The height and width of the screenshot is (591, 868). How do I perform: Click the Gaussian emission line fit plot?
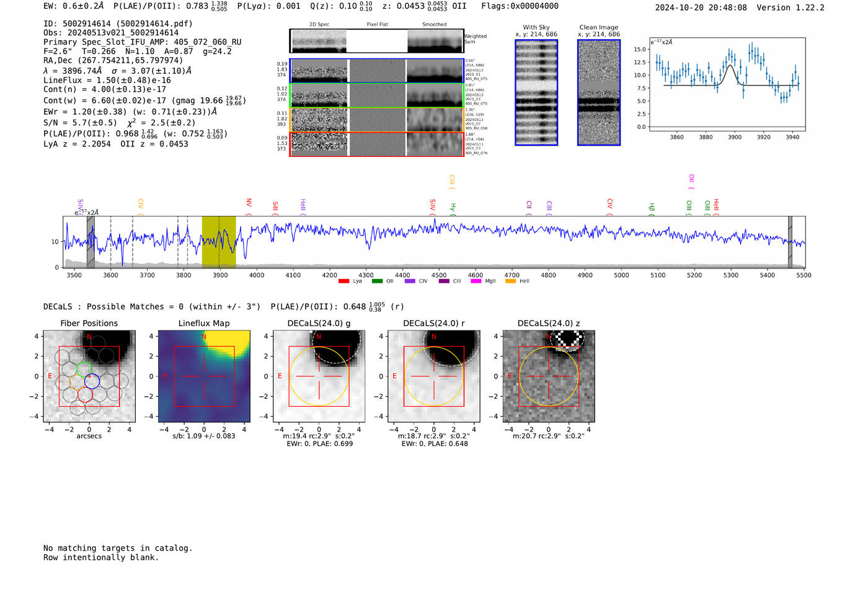pos(727,84)
